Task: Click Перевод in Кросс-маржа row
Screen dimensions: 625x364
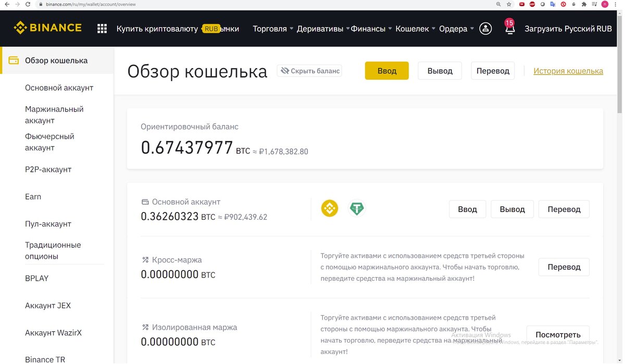Action: click(x=564, y=267)
